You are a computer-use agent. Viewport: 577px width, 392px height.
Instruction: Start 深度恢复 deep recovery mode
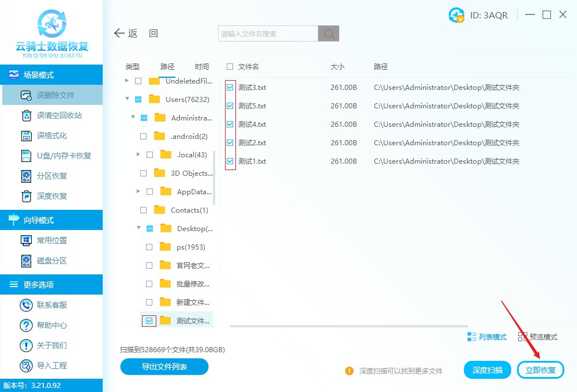(x=27, y=196)
